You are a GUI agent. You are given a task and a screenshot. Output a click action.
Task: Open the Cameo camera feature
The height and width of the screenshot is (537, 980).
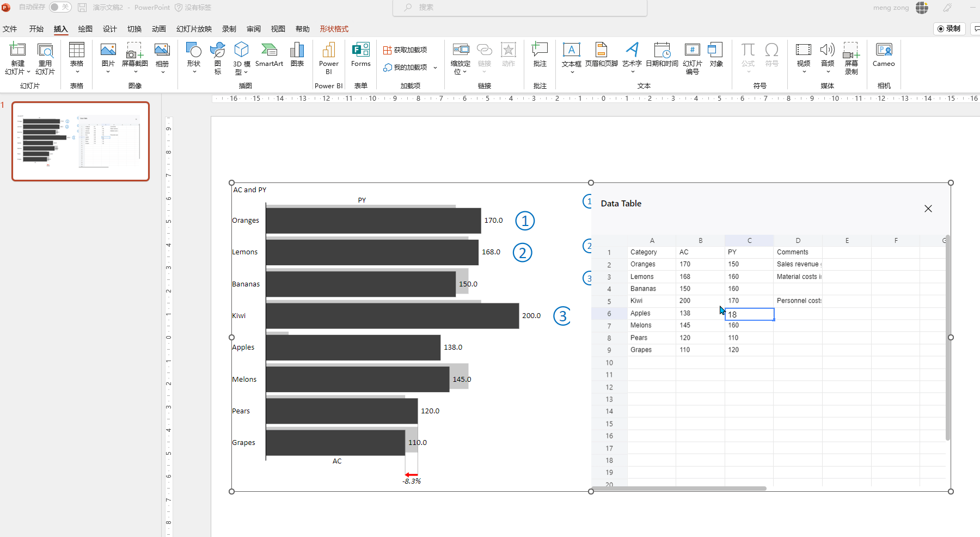tap(883, 54)
